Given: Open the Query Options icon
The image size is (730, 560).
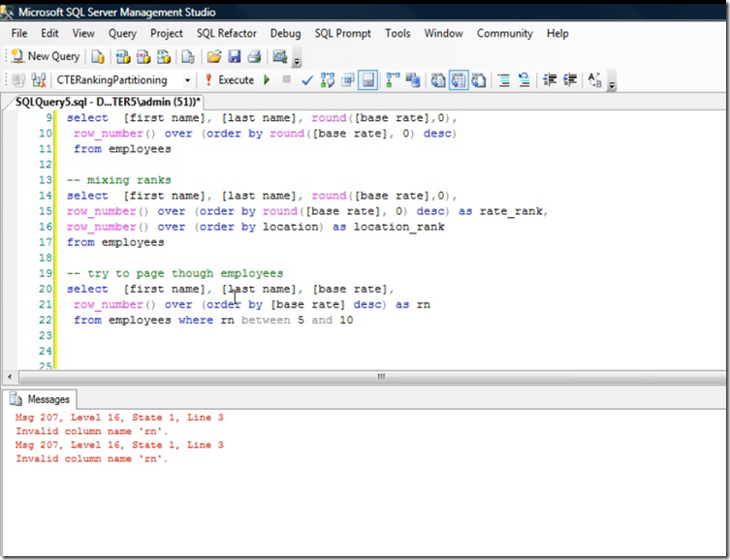Looking at the screenshot, I should [348, 80].
